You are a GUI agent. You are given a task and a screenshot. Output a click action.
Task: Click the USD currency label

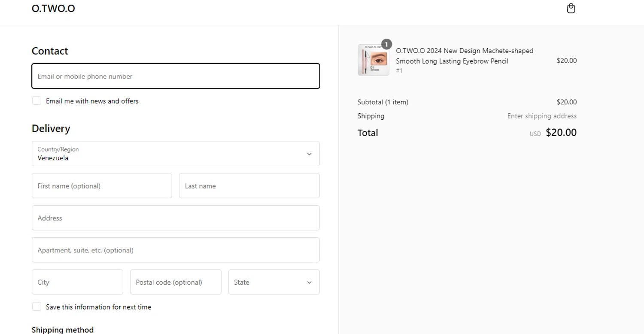(535, 134)
